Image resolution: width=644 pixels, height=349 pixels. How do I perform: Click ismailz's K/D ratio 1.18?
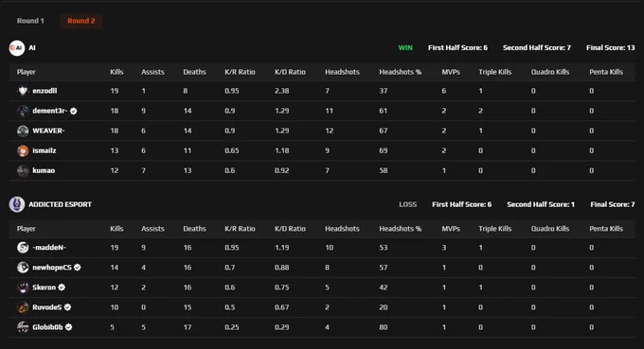[282, 150]
